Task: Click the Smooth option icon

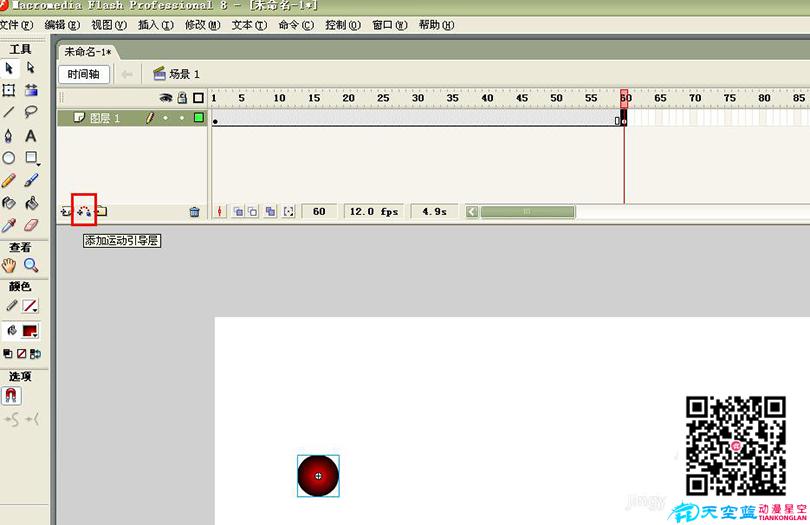Action: 12,420
